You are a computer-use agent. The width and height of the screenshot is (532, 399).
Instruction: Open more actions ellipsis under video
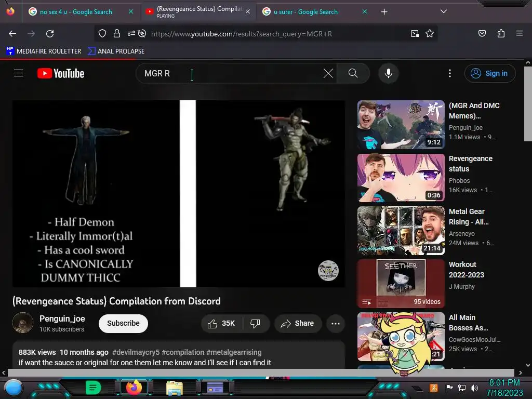pyautogui.click(x=336, y=323)
